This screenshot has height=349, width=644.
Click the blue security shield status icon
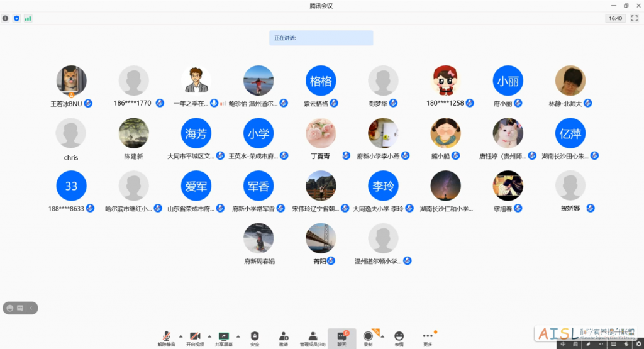click(x=16, y=18)
